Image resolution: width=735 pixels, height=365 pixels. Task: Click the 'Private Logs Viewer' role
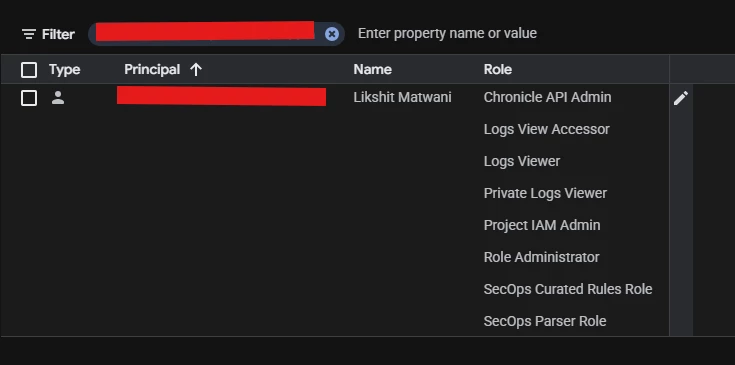pos(545,193)
